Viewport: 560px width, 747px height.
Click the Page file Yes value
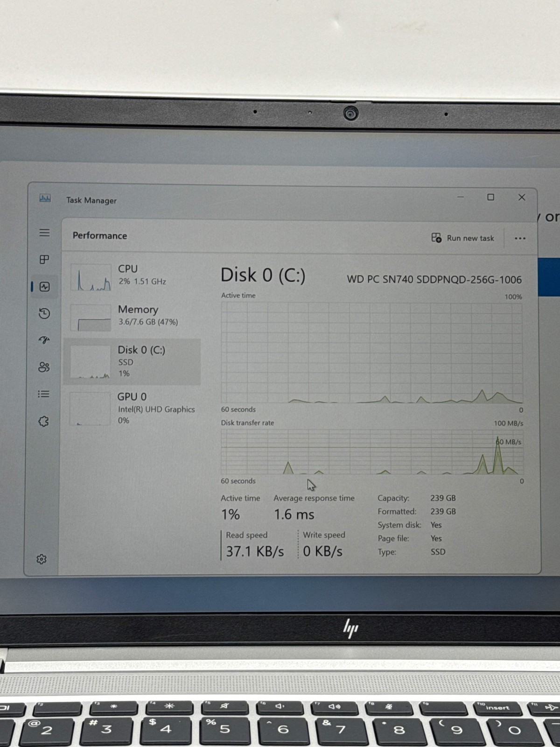(436, 538)
